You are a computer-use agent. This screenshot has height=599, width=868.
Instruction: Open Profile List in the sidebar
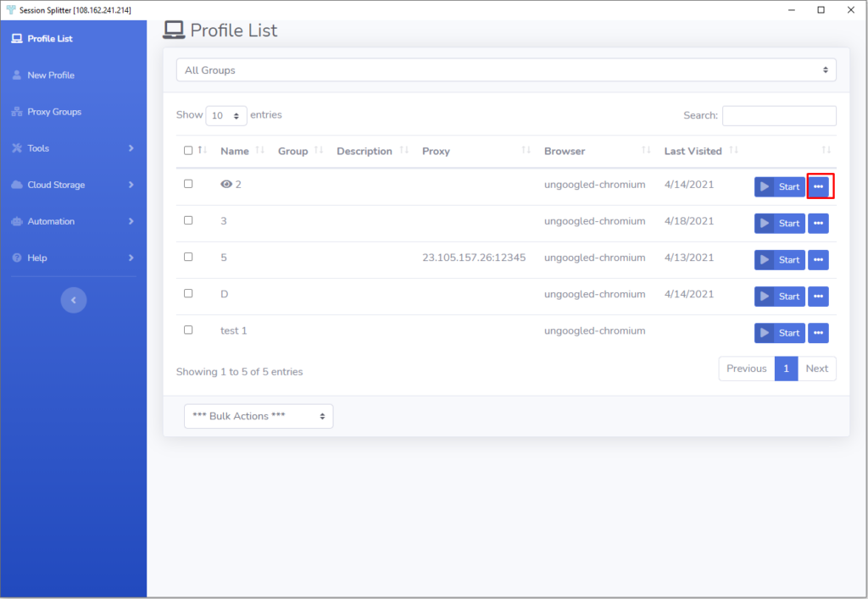coord(42,39)
